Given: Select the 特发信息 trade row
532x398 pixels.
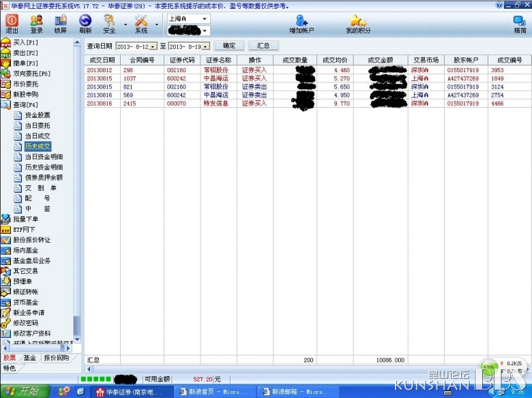Looking at the screenshot, I should click(308, 104).
